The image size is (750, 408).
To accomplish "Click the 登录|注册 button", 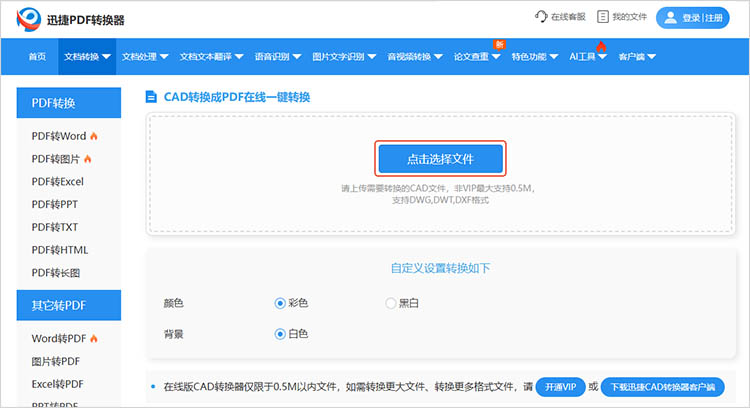I will click(x=693, y=18).
